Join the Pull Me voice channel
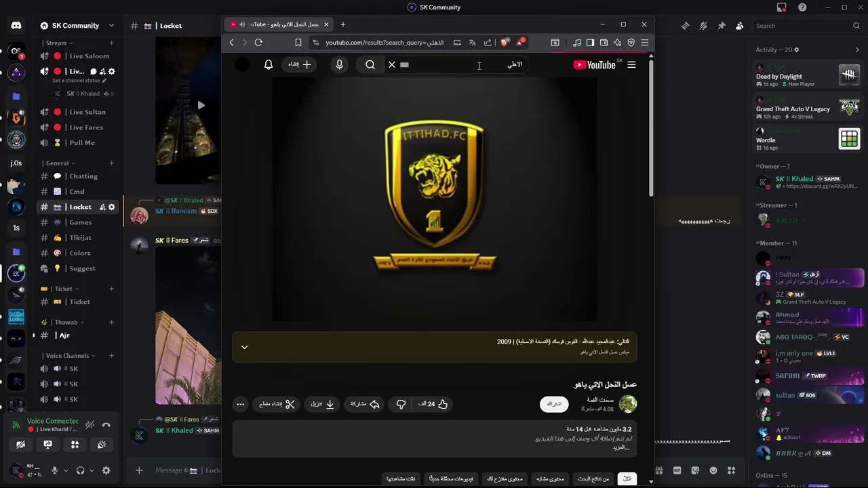Viewport: 868px width, 488px height. coord(78,142)
